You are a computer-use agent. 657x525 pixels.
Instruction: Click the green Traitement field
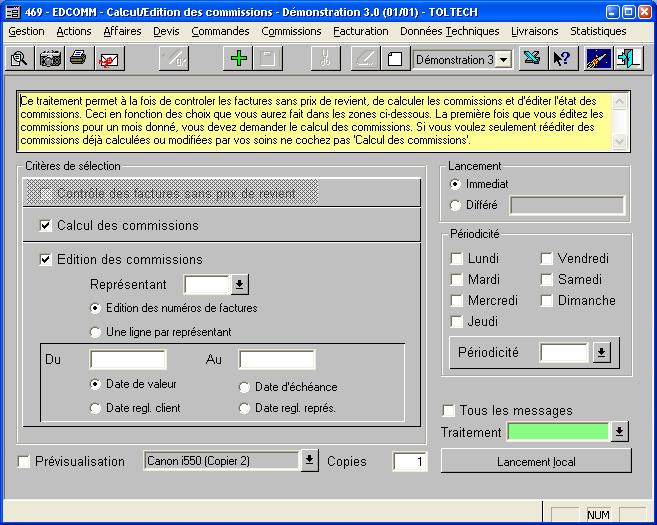click(558, 432)
